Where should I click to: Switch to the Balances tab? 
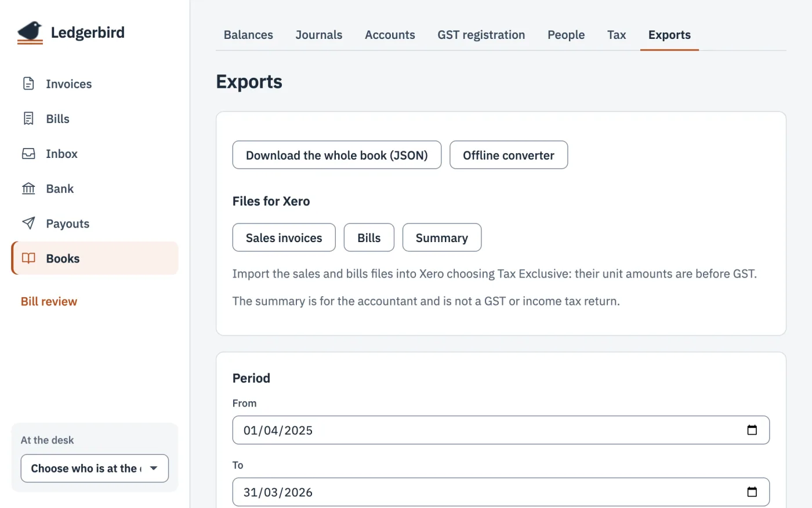click(x=248, y=35)
